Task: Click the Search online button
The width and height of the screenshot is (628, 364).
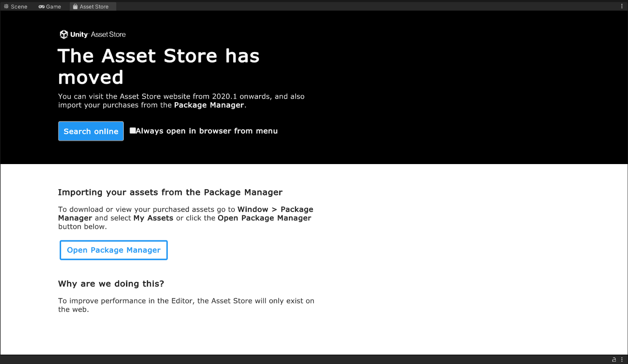Action: (91, 131)
